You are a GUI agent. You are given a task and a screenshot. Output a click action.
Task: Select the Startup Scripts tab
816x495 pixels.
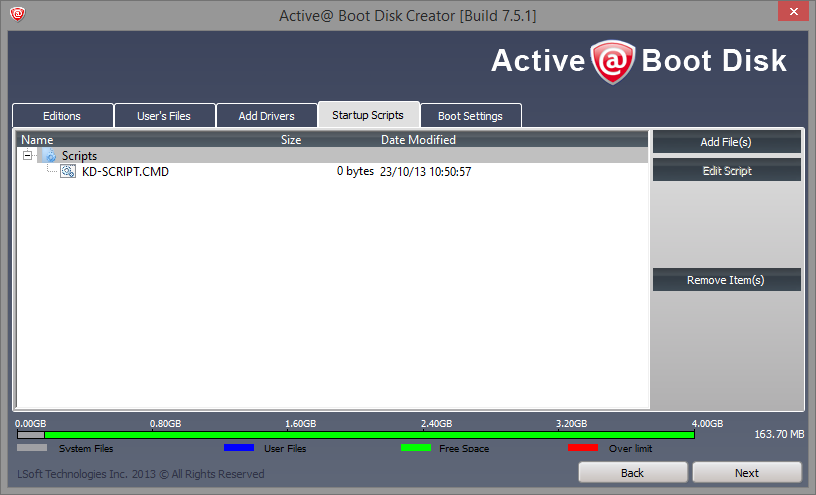point(368,115)
